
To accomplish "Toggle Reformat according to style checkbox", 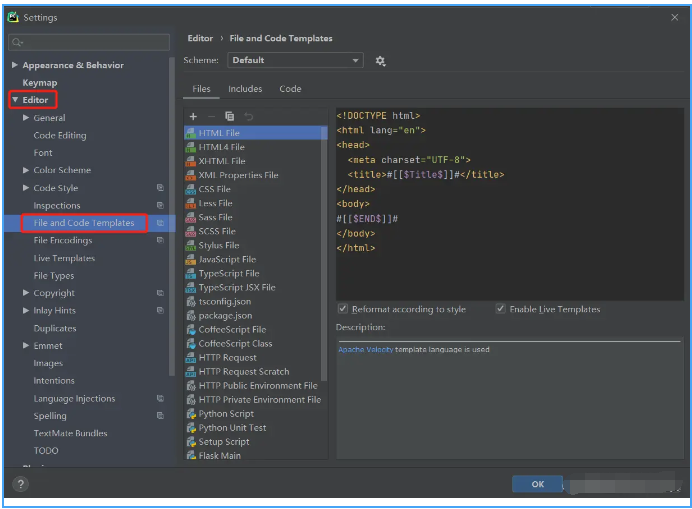I will point(343,309).
